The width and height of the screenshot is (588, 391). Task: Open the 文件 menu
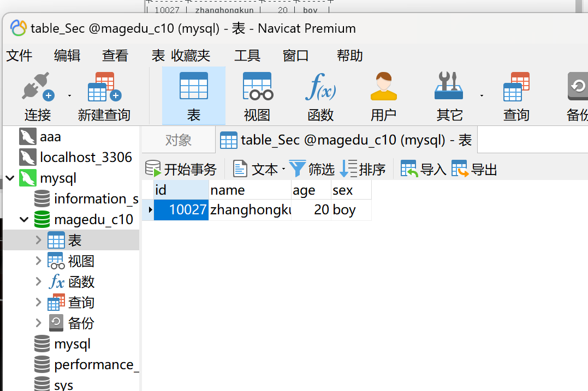point(19,56)
